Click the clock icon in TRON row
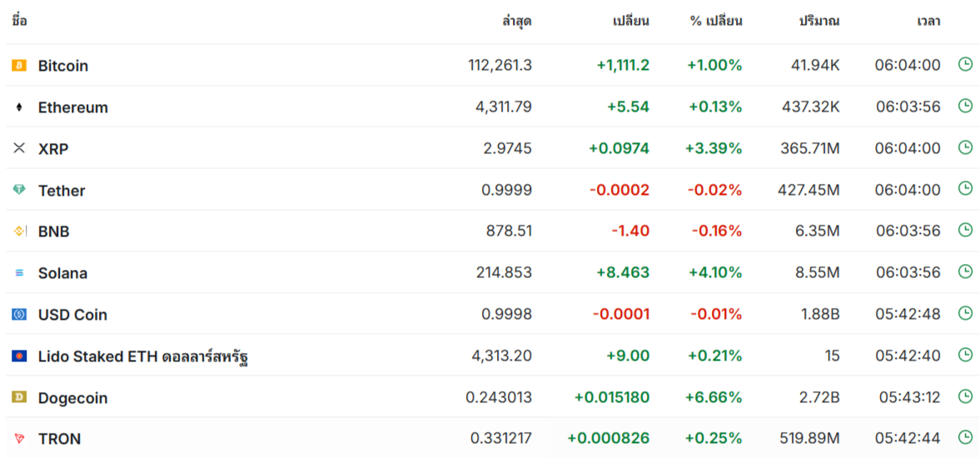The height and width of the screenshot is (458, 980). click(966, 438)
